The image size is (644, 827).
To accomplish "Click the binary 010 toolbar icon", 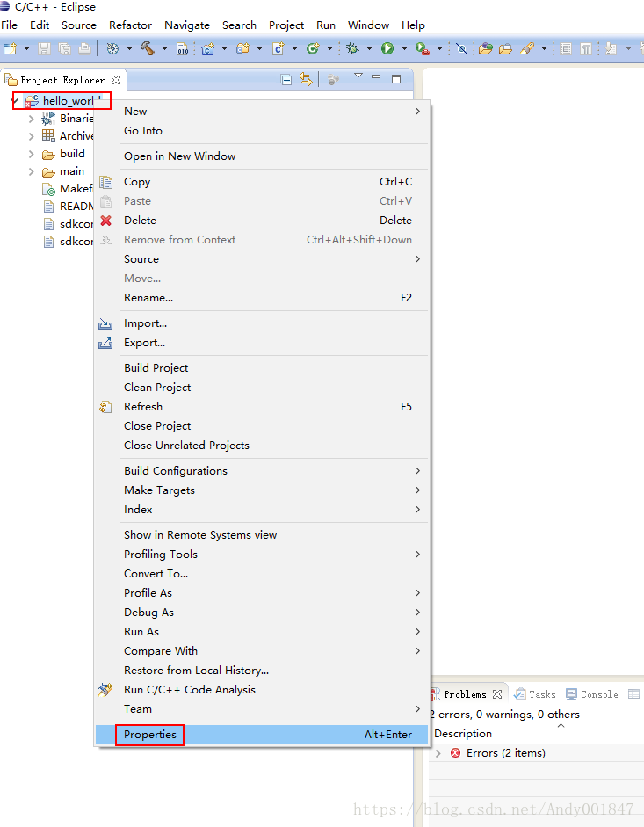I will tap(183, 49).
